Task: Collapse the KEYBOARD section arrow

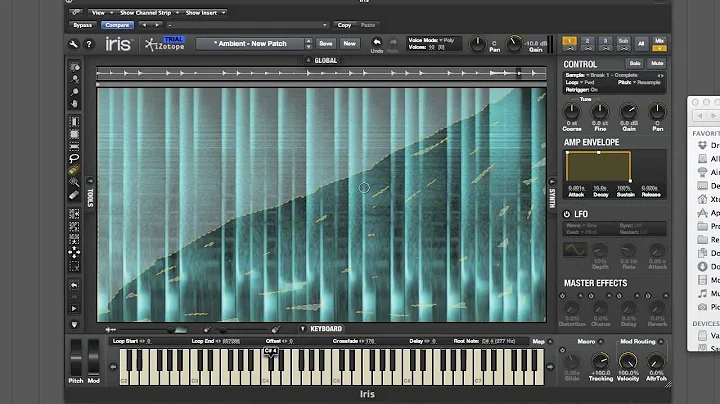Action: (x=303, y=329)
